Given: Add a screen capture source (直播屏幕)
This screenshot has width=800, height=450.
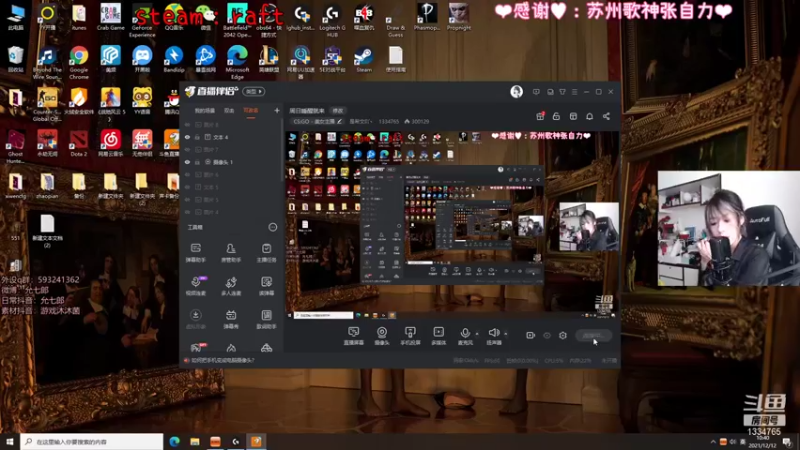Looking at the screenshot, I should [x=354, y=336].
